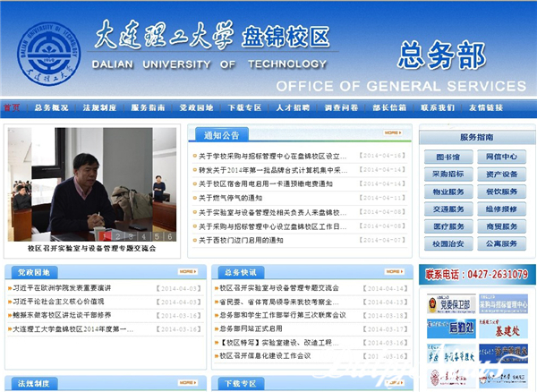The image size is (537, 392).
Task: Open notice 关于西校门边门启用的通知
Action: (241, 241)
